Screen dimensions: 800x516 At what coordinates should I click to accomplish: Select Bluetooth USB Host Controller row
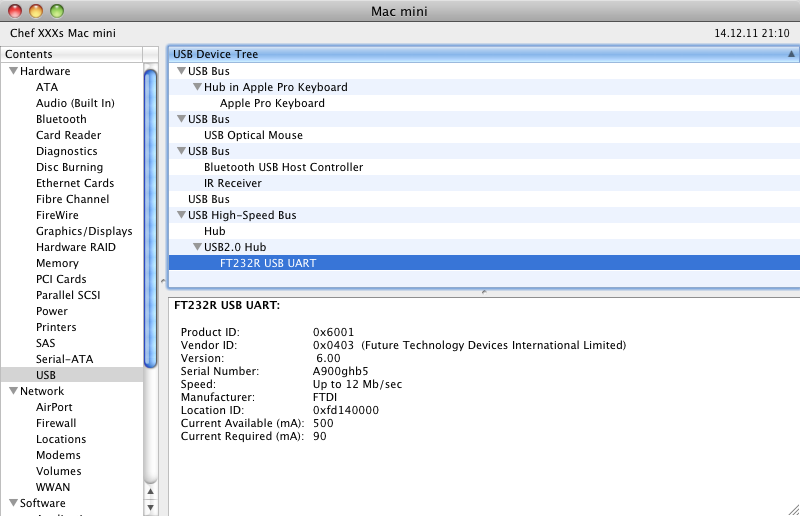tap(484, 167)
